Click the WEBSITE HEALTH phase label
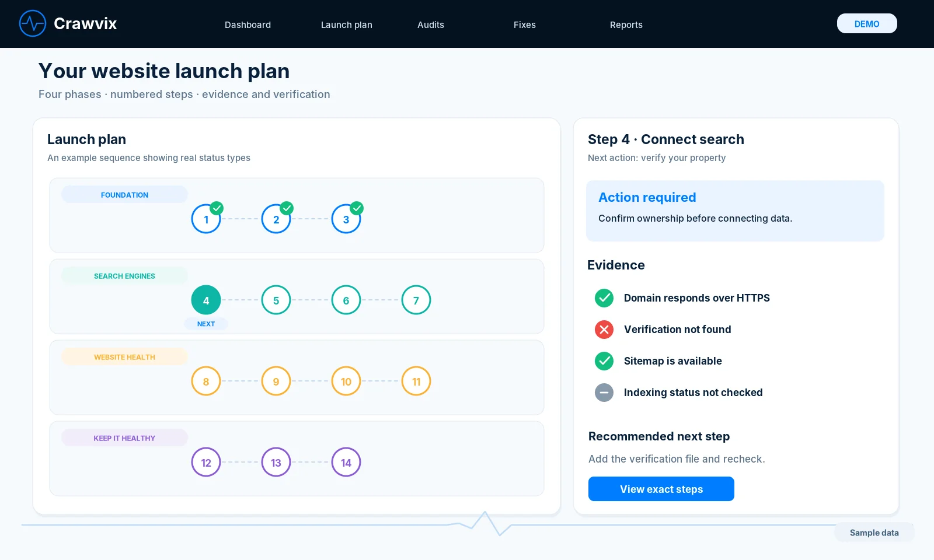The height and width of the screenshot is (560, 934). point(124,357)
